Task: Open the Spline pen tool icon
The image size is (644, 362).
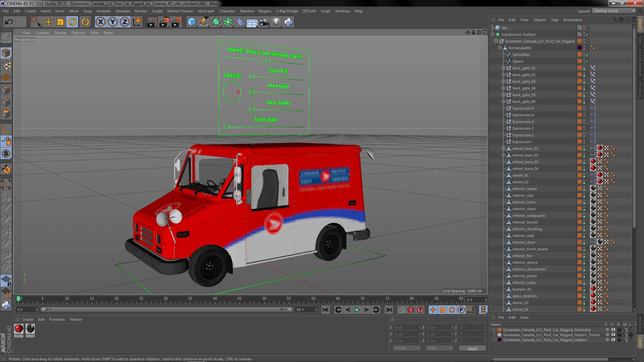Action: 204,22
